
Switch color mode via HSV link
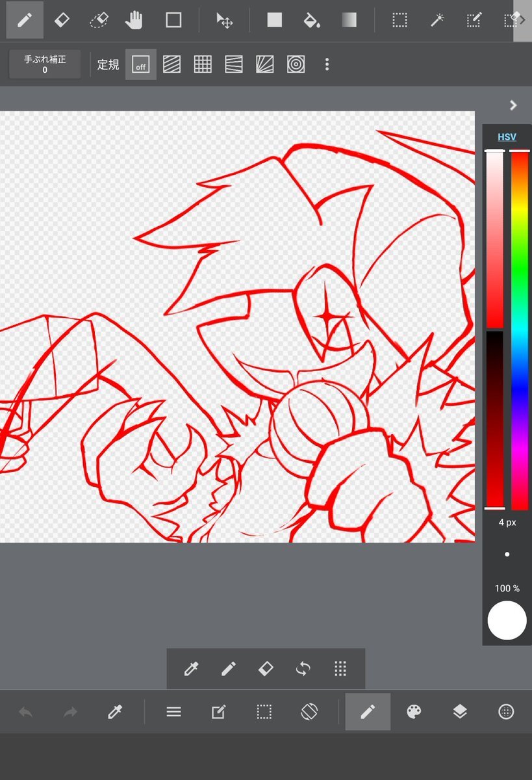pyautogui.click(x=507, y=137)
